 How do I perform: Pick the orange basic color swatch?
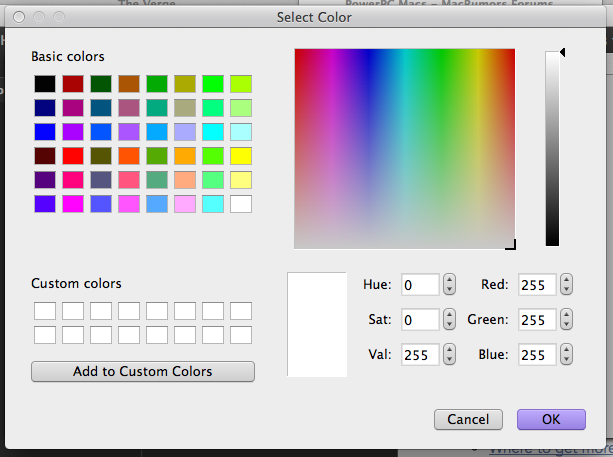[x=184, y=156]
